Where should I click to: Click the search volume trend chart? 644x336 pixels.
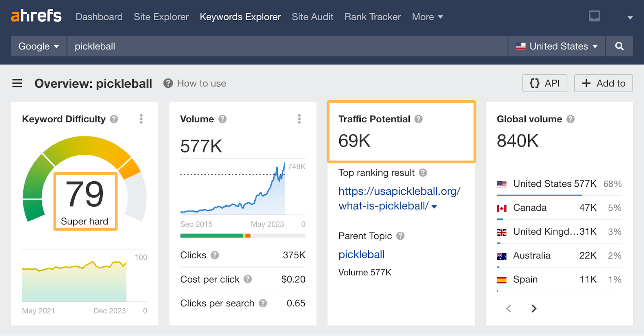(x=233, y=188)
